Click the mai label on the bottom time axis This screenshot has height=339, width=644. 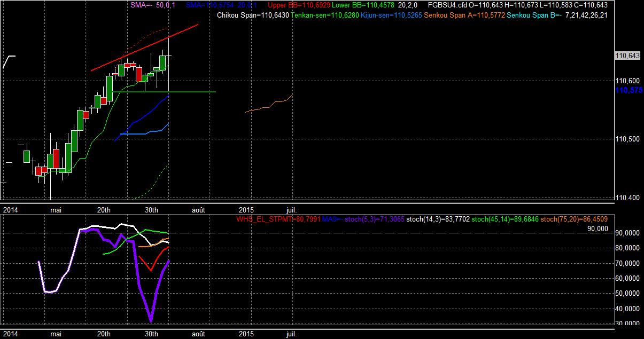click(56, 334)
